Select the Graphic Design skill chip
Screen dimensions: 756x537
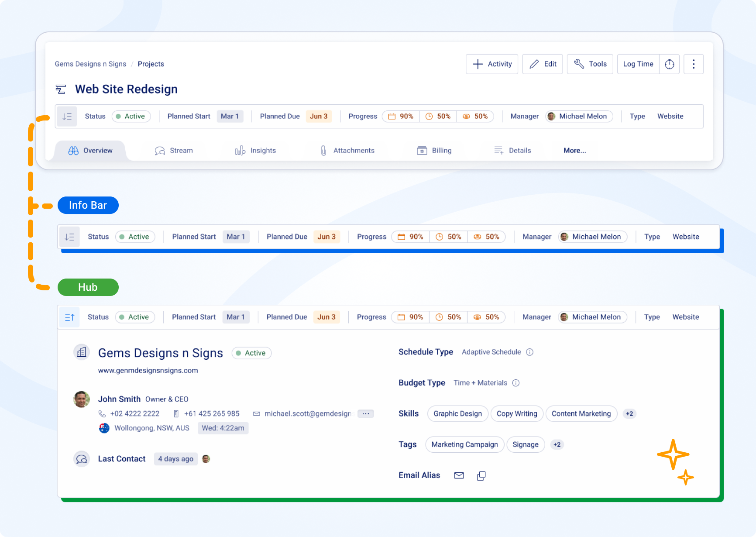coord(458,414)
